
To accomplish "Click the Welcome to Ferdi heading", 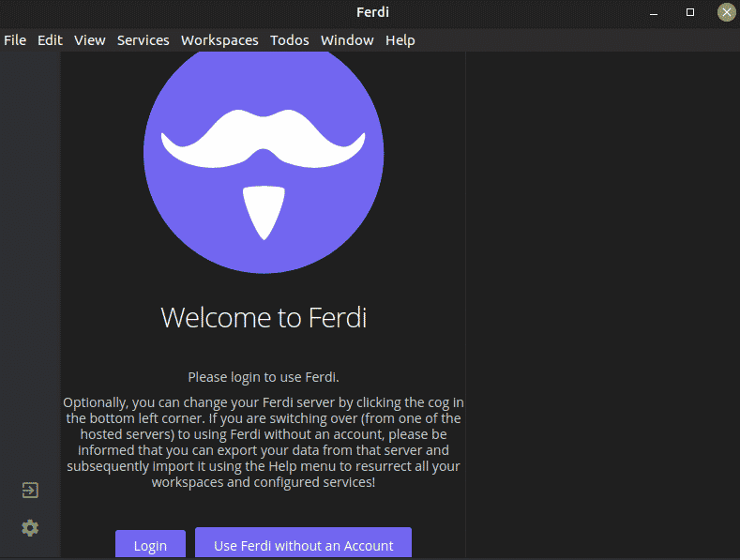I will [264, 317].
